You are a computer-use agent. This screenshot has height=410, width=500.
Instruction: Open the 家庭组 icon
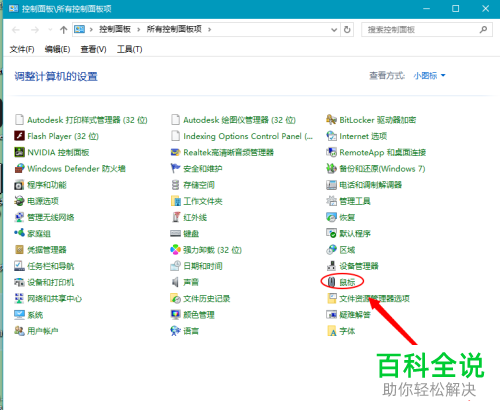tap(19, 233)
